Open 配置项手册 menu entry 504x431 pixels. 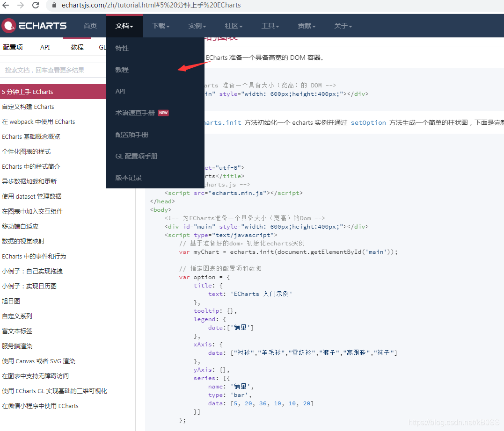pos(155,135)
